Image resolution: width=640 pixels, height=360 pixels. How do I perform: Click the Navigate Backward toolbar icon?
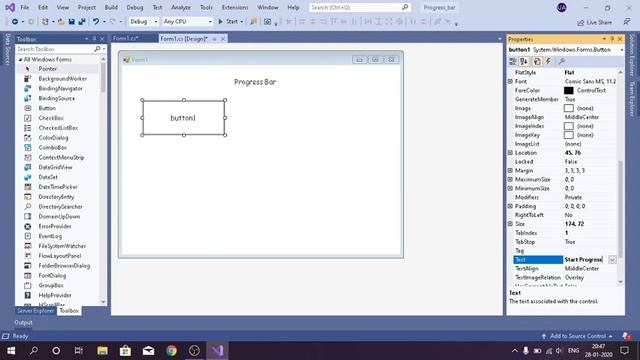tap(15, 22)
